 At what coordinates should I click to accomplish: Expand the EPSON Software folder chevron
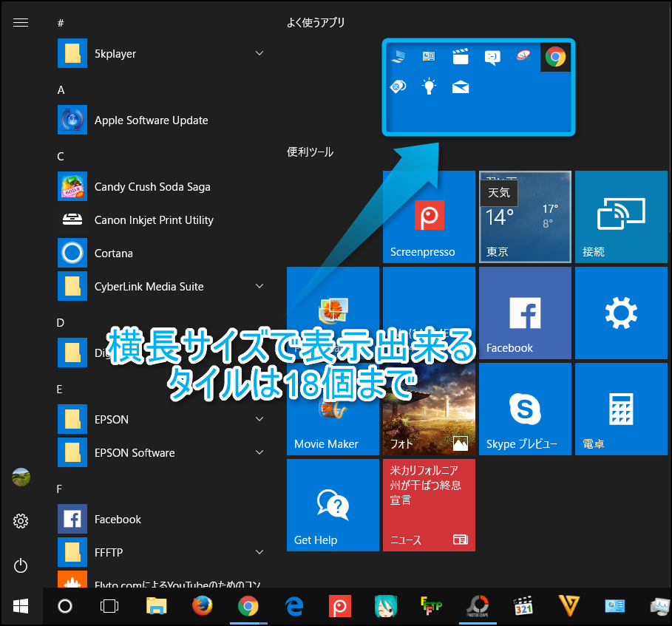(x=259, y=452)
